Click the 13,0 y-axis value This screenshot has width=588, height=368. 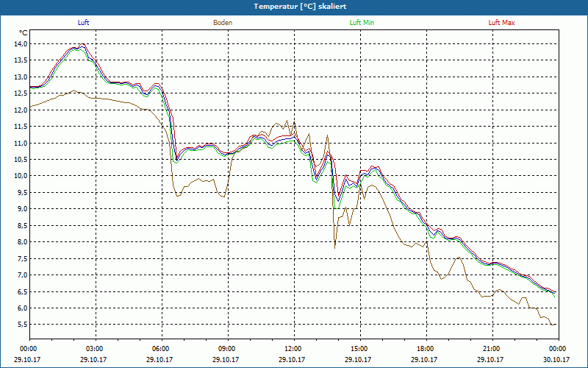21,77
